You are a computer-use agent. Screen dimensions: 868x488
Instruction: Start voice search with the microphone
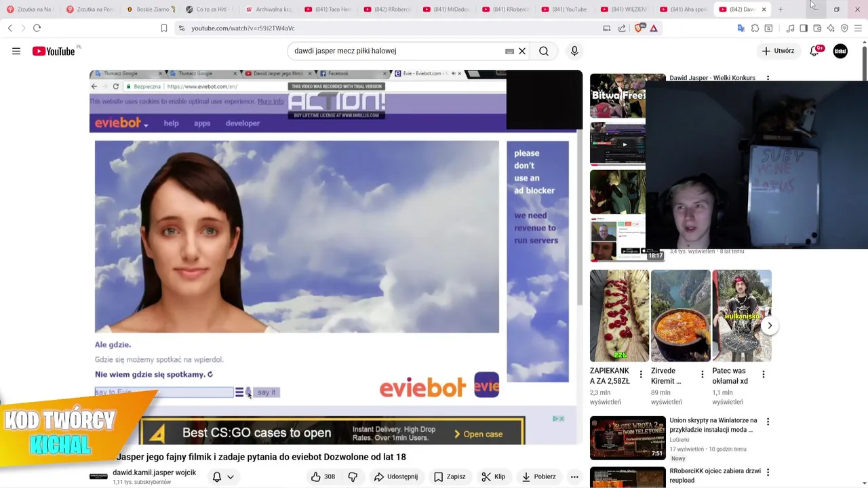click(574, 51)
